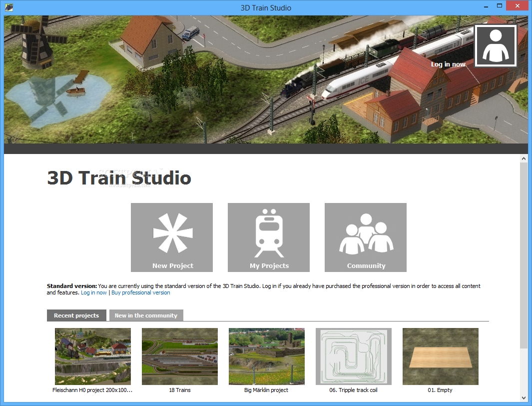532x406 pixels.
Task: Click the 06. Tripple track coil caption
Action: [353, 390]
